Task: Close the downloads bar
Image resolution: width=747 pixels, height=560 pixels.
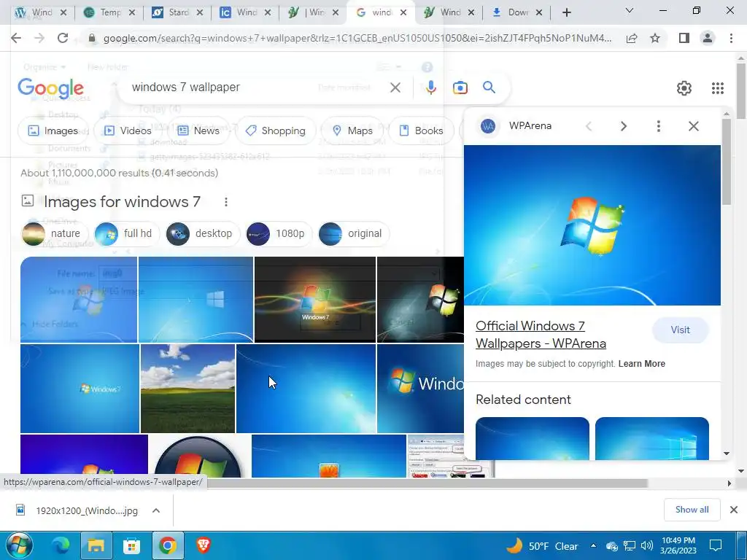Action: click(734, 510)
